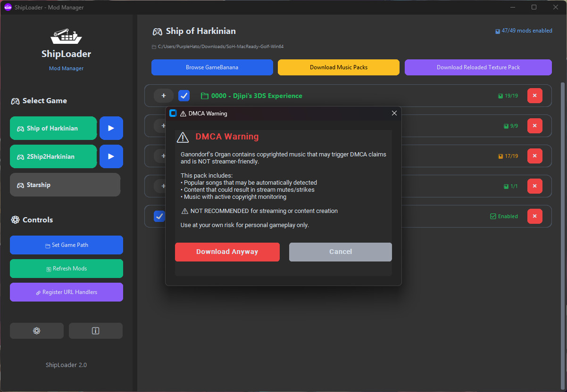Open the info icon button

click(x=96, y=331)
